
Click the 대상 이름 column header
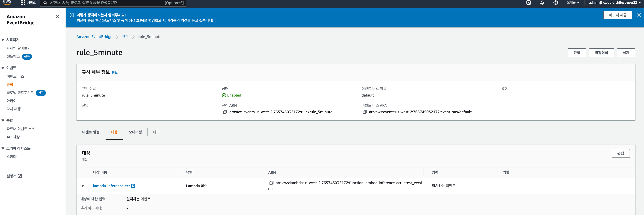click(x=100, y=173)
